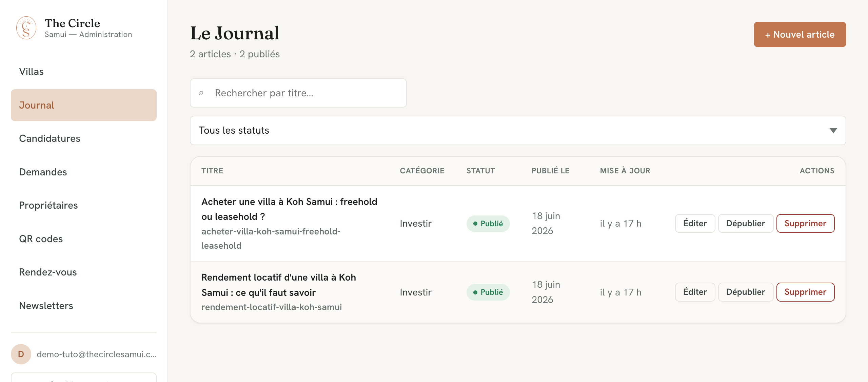Image resolution: width=868 pixels, height=382 pixels.
Task: Click the MISE À JOUR column header
Action: point(625,171)
